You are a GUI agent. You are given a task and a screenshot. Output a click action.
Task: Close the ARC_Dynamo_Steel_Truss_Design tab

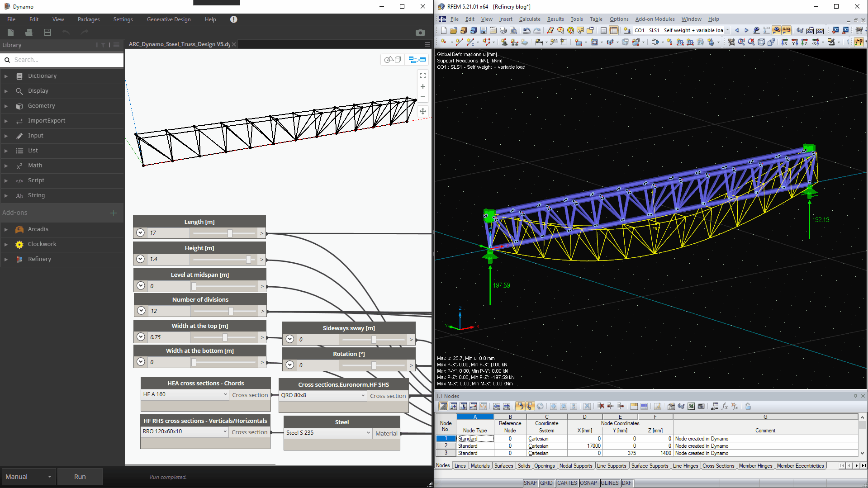coord(234,44)
